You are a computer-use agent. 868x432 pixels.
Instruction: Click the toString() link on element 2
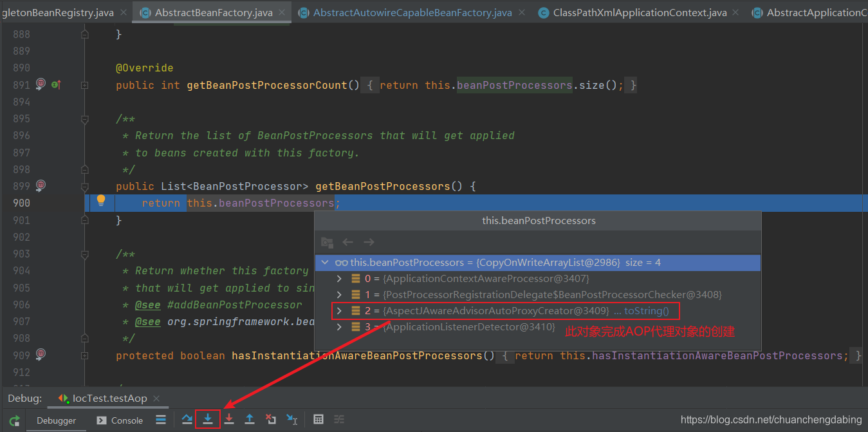(647, 311)
